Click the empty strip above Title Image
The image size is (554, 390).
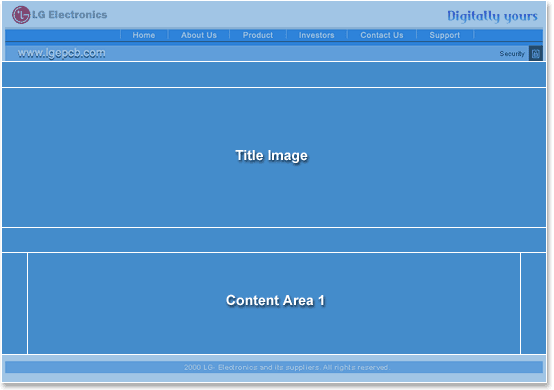[x=274, y=75]
